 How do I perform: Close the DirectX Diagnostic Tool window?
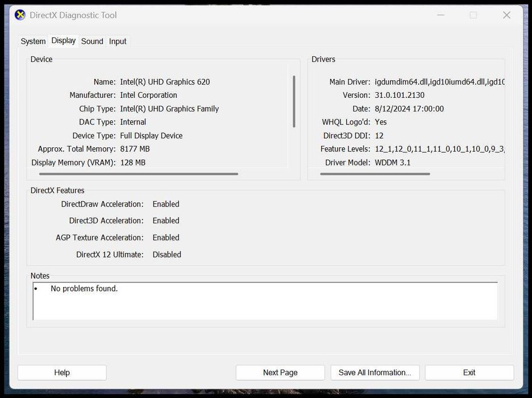click(506, 15)
